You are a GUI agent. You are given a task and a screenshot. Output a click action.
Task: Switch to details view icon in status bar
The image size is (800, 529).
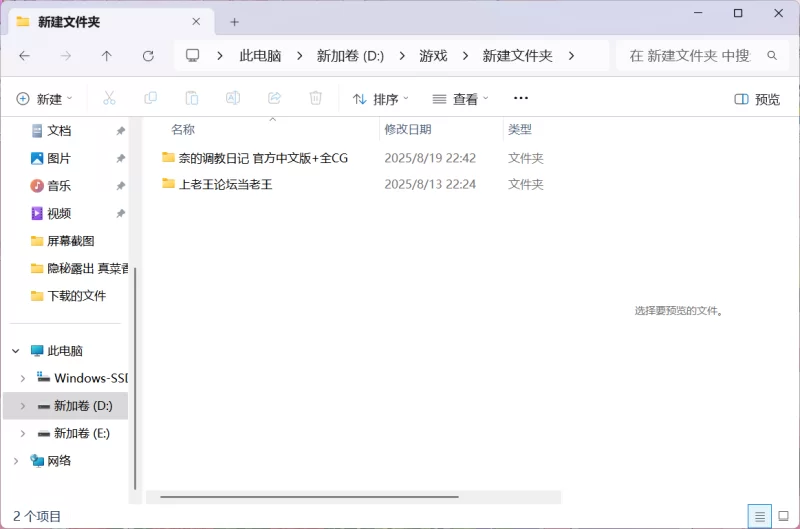[x=760, y=516]
